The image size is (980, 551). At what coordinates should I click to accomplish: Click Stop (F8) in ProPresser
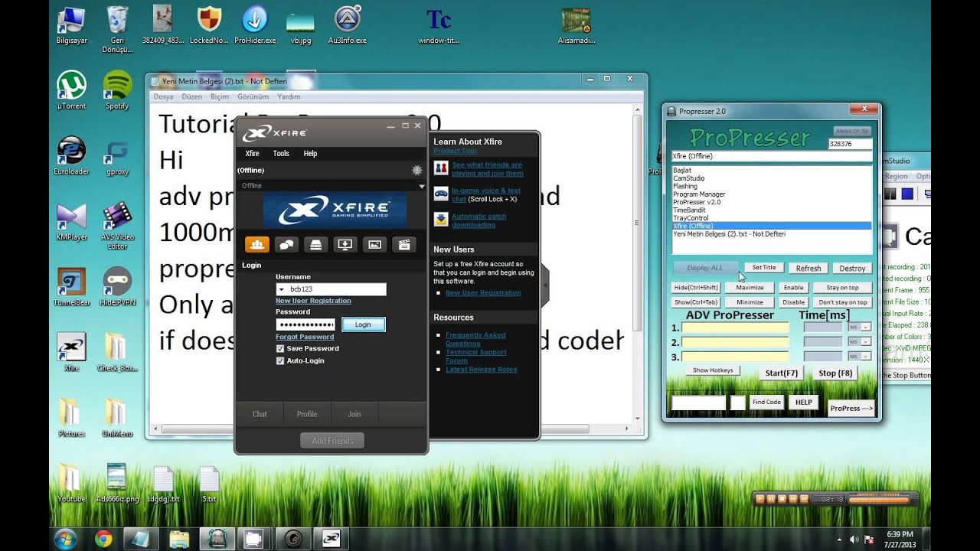tap(835, 373)
